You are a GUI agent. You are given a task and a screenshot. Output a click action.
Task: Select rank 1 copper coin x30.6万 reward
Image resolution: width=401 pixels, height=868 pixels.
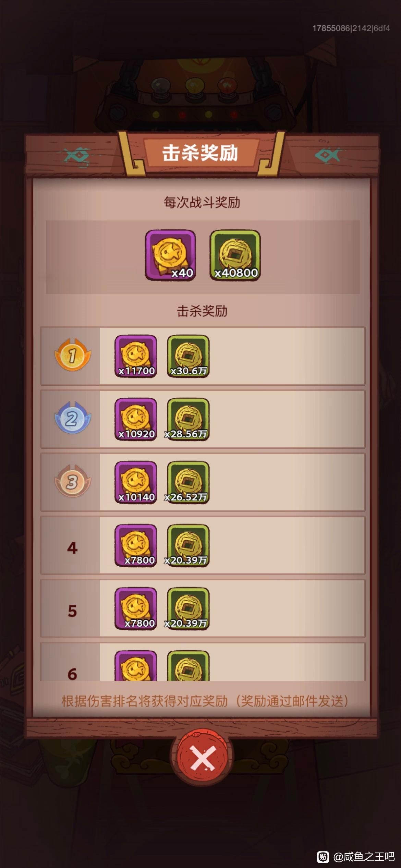click(188, 356)
